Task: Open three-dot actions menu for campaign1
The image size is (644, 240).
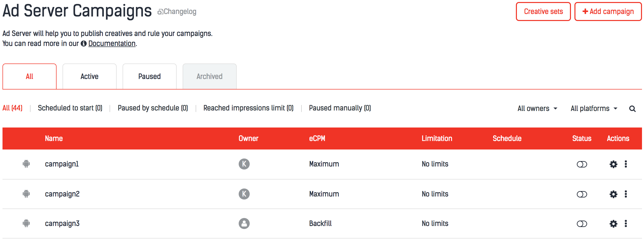Action: point(625,164)
